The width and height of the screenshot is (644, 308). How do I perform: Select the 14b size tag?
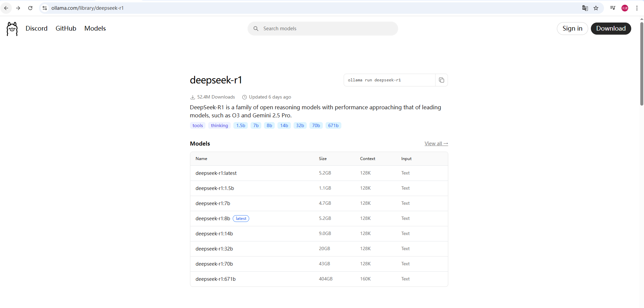[284, 125]
